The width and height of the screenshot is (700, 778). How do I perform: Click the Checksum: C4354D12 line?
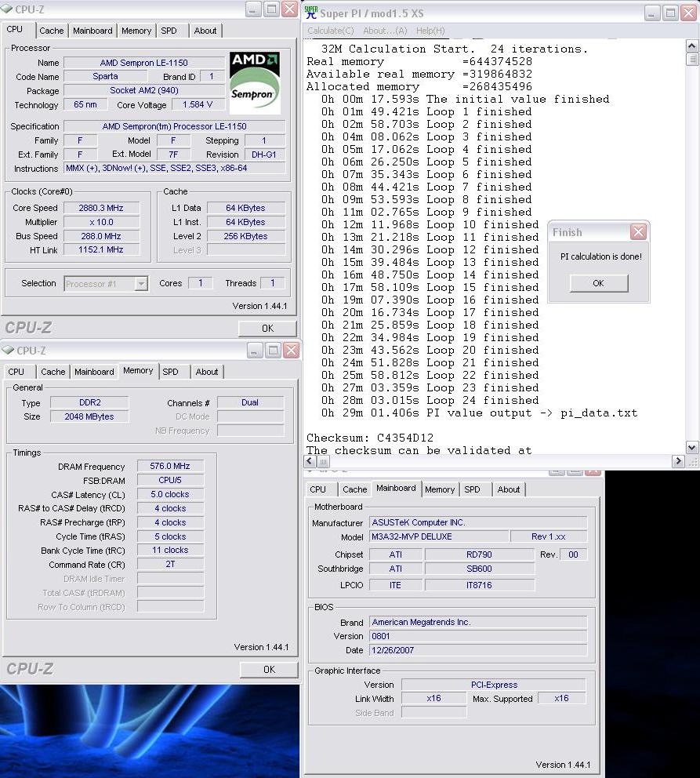pos(370,438)
